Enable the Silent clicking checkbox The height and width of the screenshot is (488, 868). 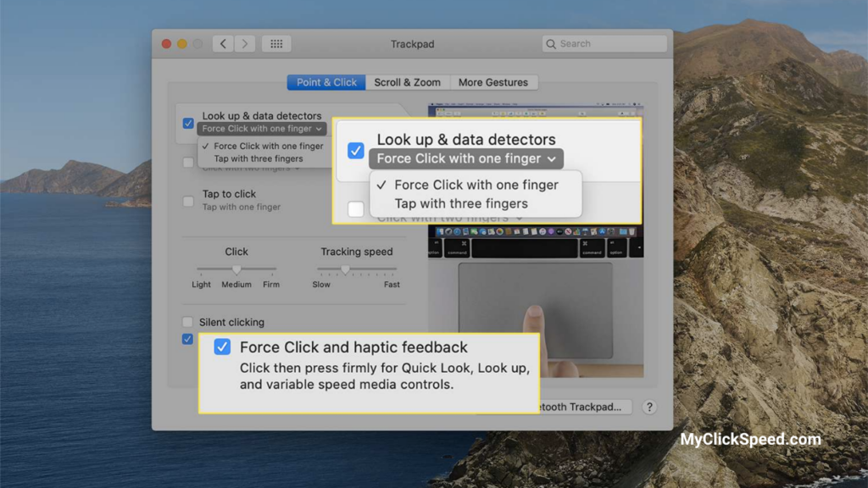(187, 322)
